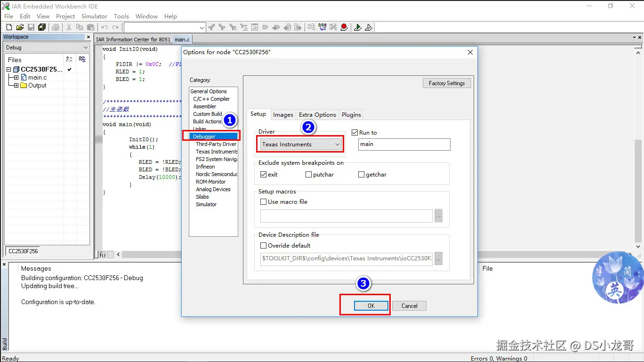Expand the main.c tree node
Image resolution: width=644 pixels, height=362 pixels.
(16, 77)
